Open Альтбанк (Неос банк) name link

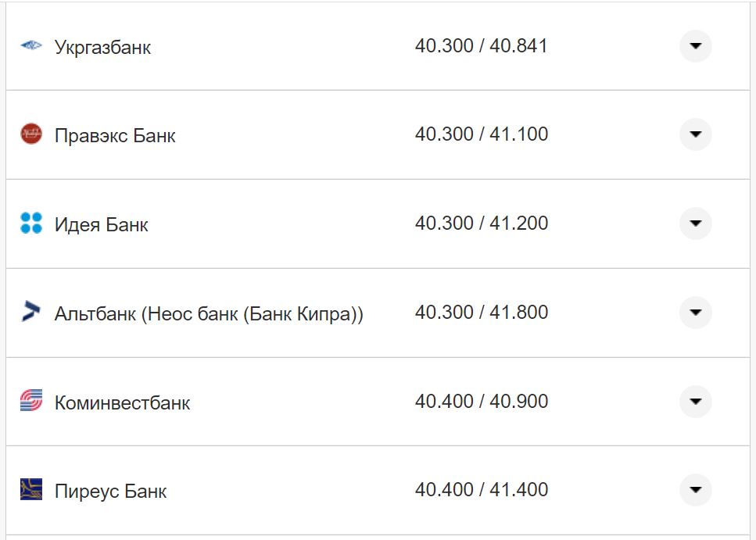click(209, 314)
